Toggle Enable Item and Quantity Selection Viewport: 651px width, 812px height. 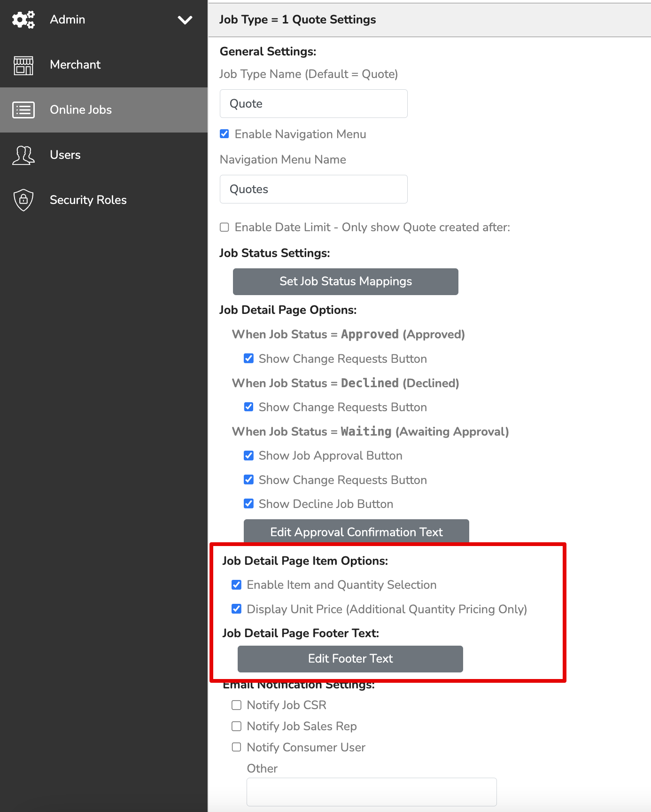(237, 585)
